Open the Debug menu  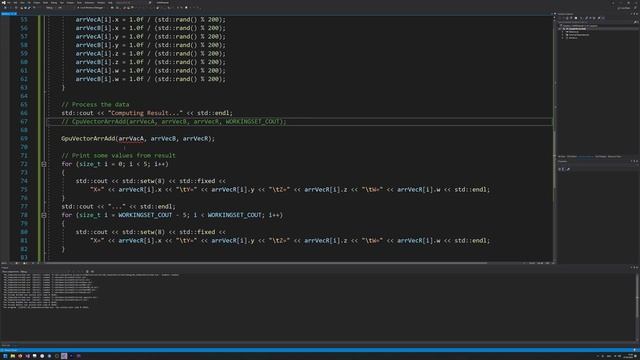[x=54, y=2]
